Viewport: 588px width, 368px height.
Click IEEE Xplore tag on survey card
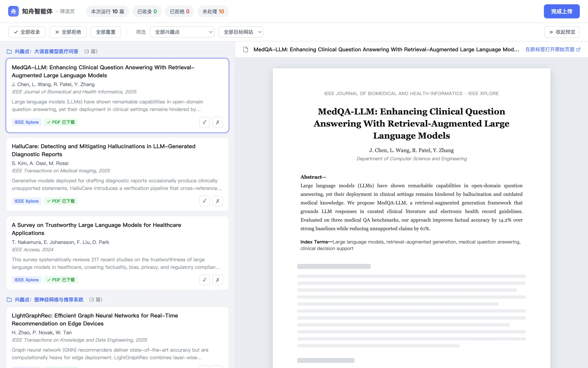(27, 280)
